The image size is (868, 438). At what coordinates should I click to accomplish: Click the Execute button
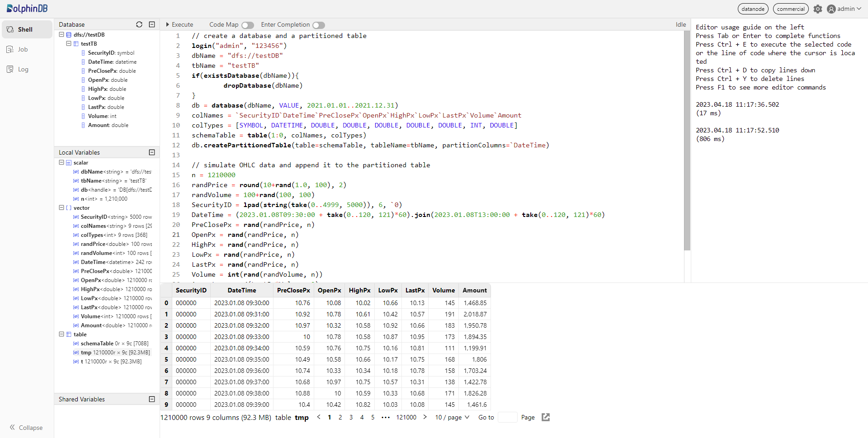tap(179, 24)
